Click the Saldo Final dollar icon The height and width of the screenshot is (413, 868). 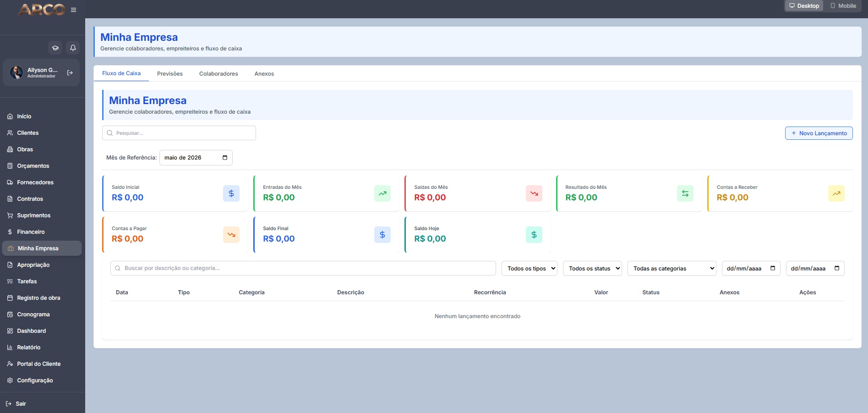[382, 235]
